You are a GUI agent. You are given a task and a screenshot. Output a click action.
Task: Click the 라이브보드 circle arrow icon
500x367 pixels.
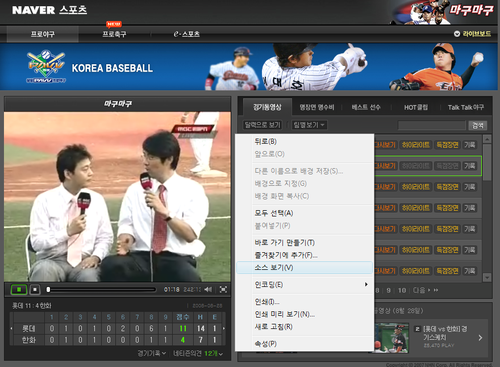457,34
